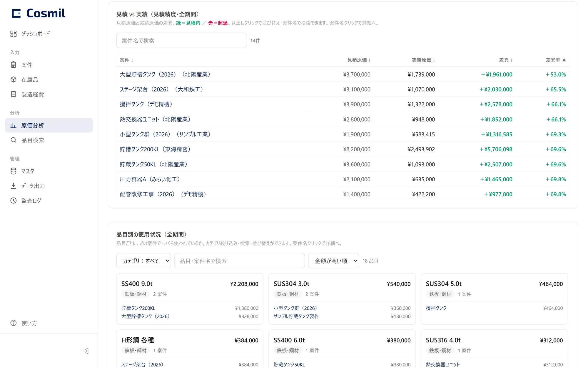Click the 14件 result count
This screenshot has height=368, width=588.
(255, 41)
